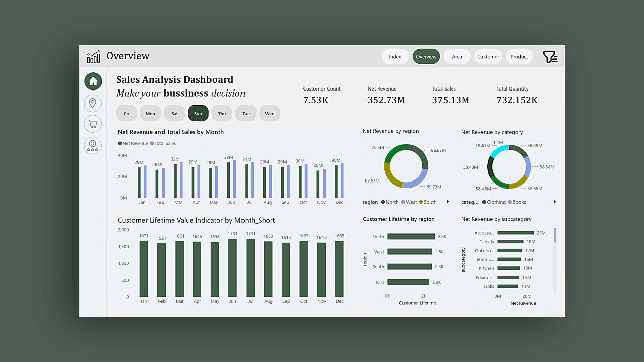Select the Thu day filter
Image resolution: width=644 pixels, height=362 pixels.
tap(222, 113)
